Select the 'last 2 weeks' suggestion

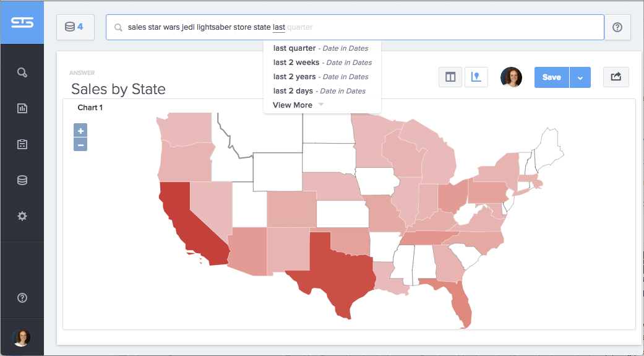point(296,63)
